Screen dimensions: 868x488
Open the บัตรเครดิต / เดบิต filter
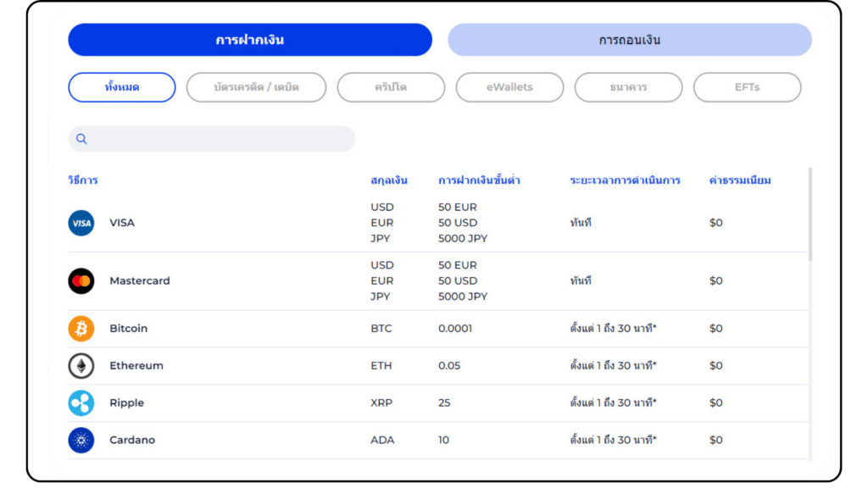tap(256, 86)
